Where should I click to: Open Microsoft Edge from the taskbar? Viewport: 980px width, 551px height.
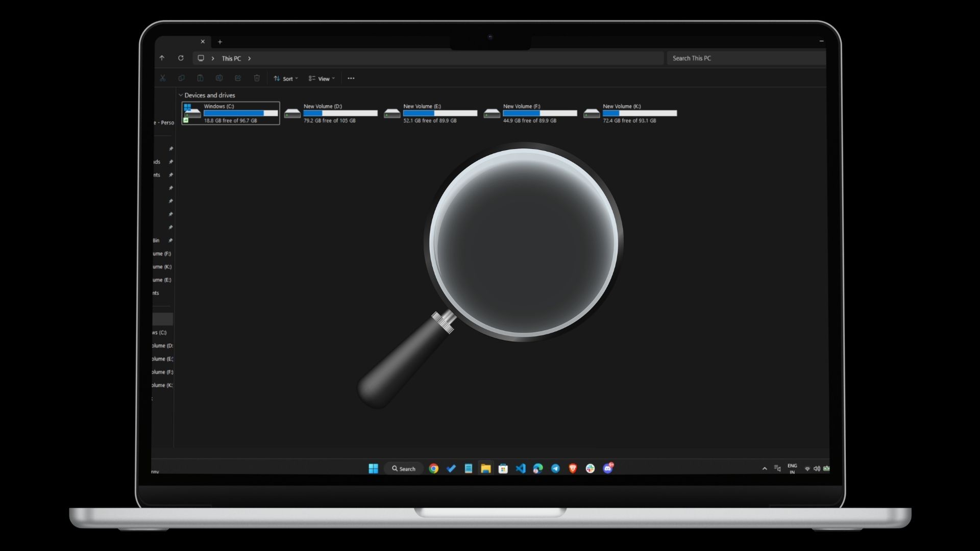pos(538,468)
